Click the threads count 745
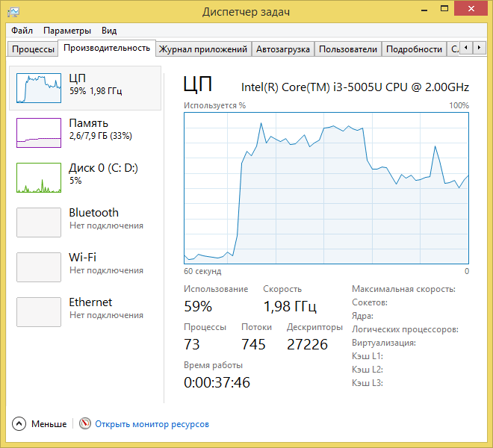493x448 pixels. 253,344
